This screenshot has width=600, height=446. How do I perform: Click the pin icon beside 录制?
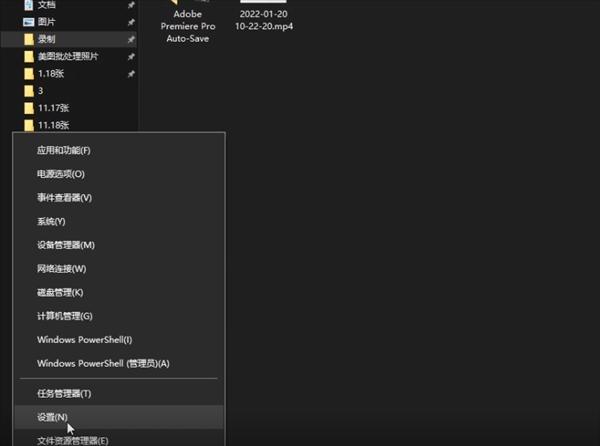tap(131, 39)
